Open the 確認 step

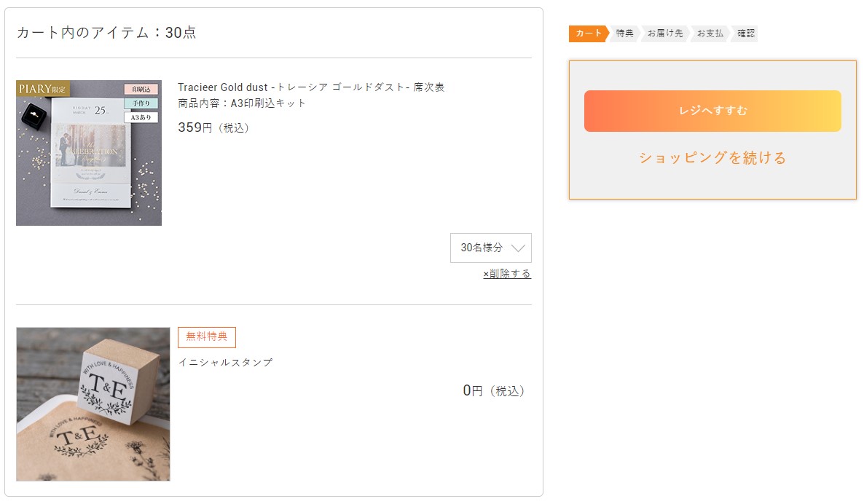tap(746, 34)
